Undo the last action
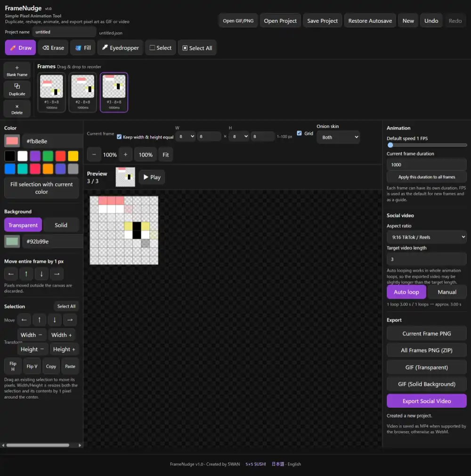Image resolution: width=471 pixels, height=476 pixels. 431,21
